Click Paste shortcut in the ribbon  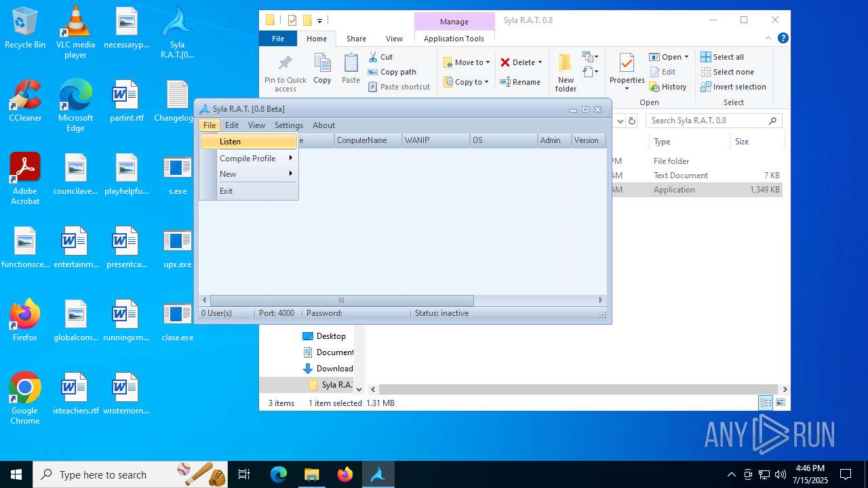[399, 87]
